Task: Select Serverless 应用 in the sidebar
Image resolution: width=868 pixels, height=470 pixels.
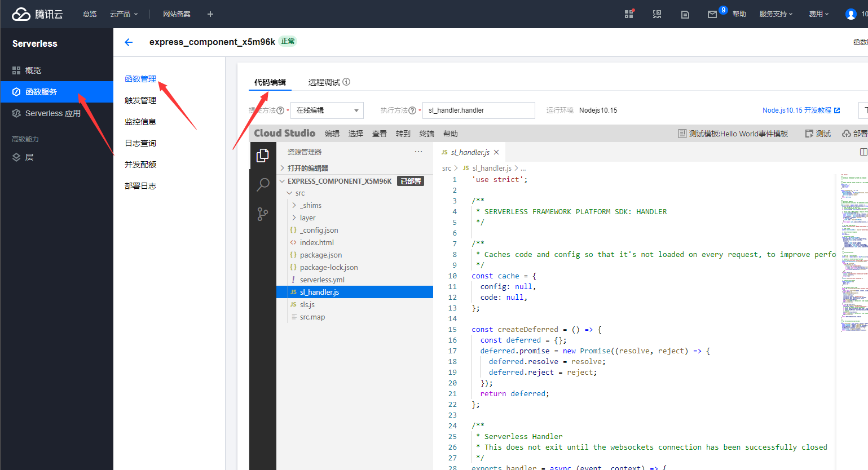Action: coord(56,113)
